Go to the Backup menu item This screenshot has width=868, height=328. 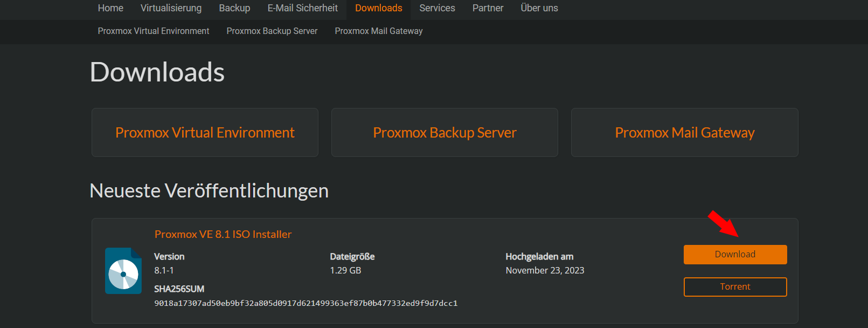pyautogui.click(x=234, y=8)
